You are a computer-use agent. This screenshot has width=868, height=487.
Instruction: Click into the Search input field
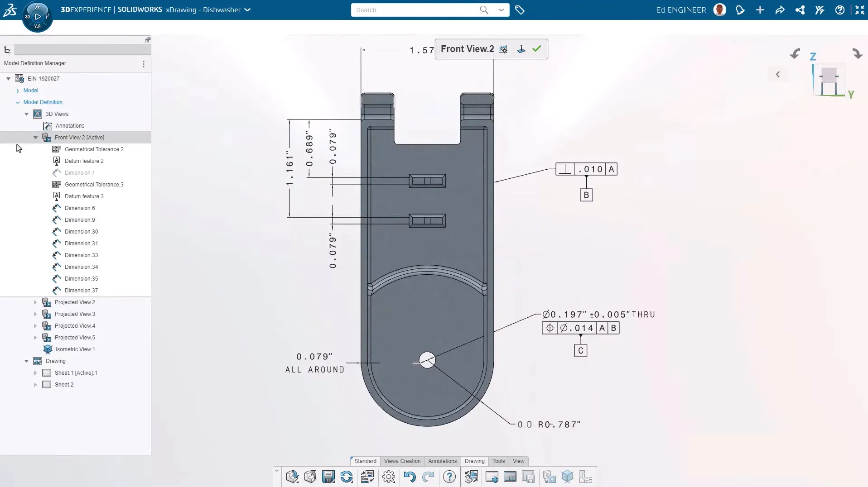pos(415,10)
